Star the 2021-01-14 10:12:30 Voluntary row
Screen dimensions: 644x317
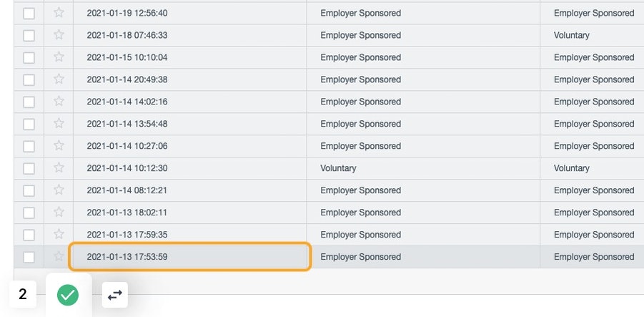(59, 167)
